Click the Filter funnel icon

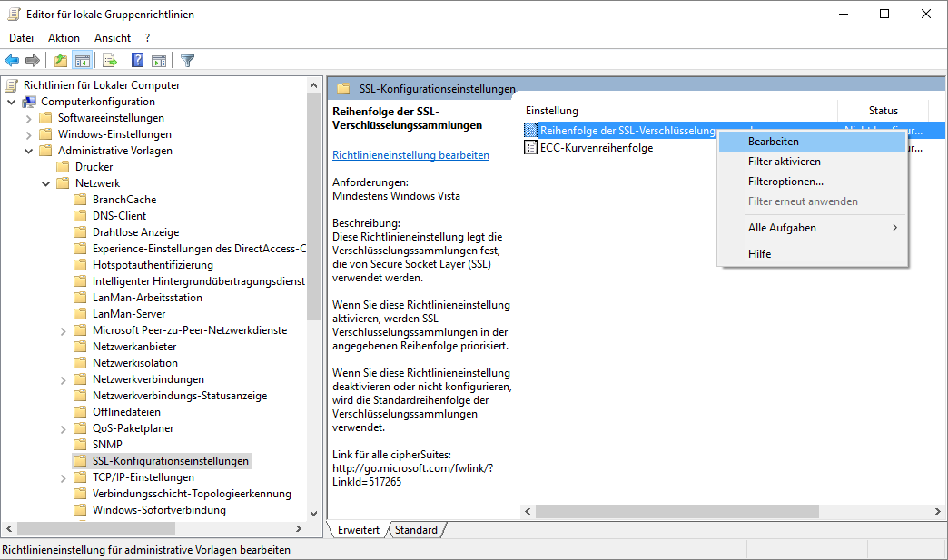tap(188, 61)
